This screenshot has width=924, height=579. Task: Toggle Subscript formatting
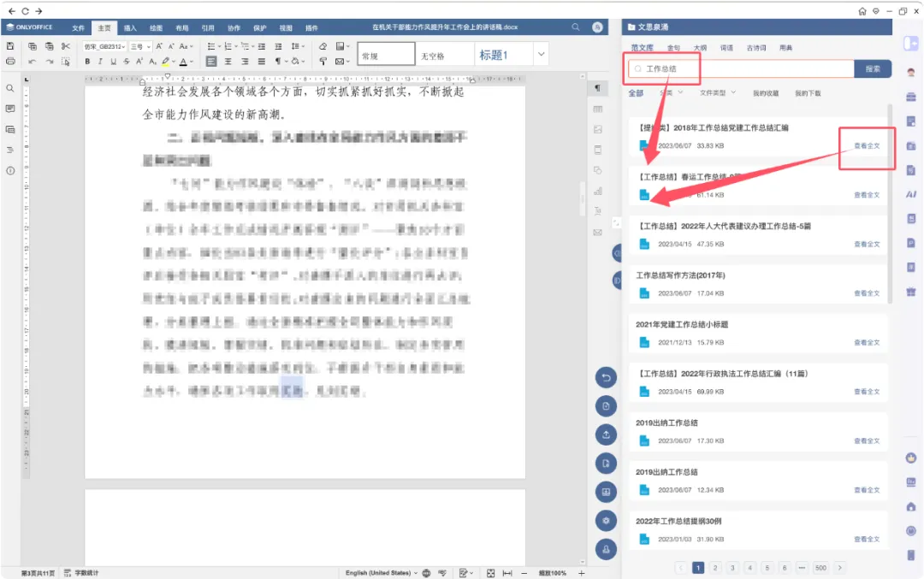[x=152, y=62]
